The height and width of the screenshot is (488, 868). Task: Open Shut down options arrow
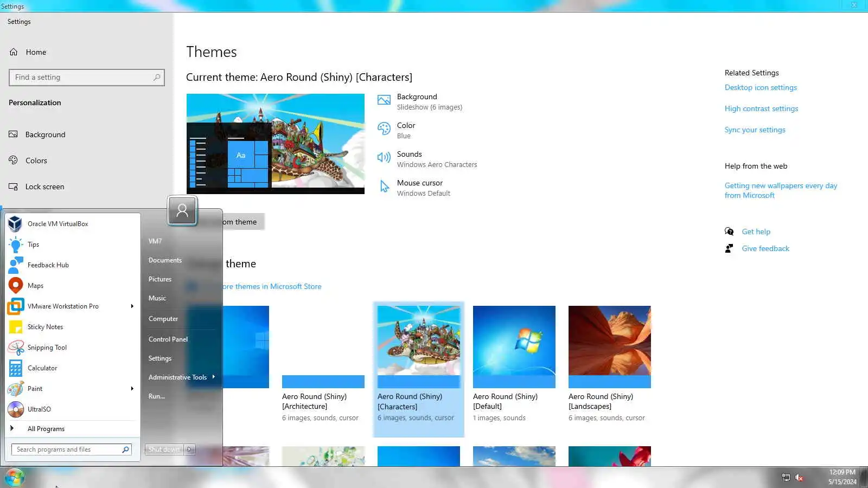click(x=189, y=450)
